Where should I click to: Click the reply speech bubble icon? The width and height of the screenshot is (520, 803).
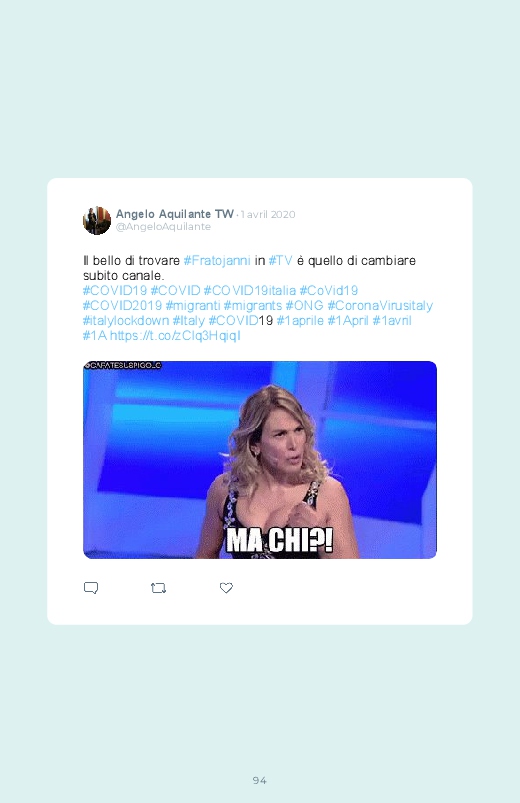point(91,588)
